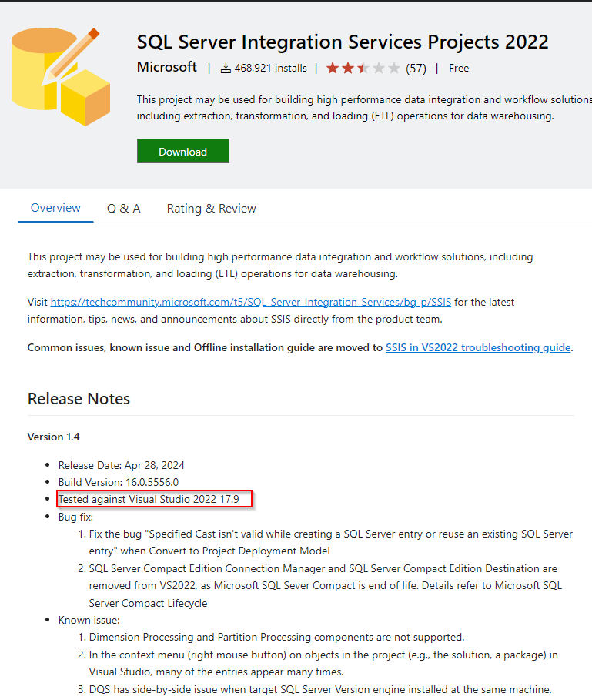The height and width of the screenshot is (700, 592).
Task: Click the (57) review count
Action: click(416, 69)
